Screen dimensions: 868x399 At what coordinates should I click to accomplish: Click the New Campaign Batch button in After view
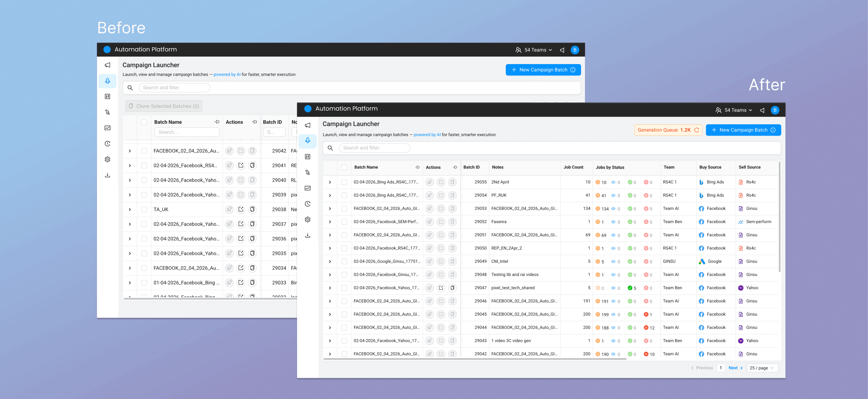pos(743,130)
